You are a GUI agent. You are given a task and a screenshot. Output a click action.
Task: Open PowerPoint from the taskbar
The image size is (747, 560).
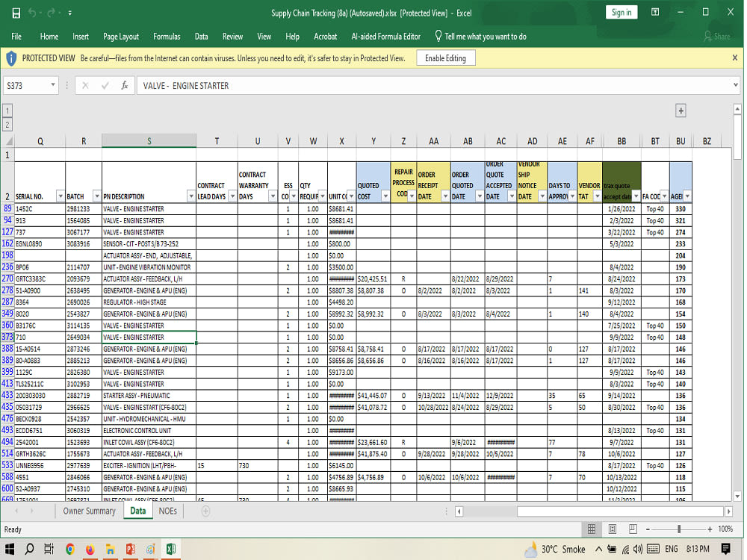131,547
